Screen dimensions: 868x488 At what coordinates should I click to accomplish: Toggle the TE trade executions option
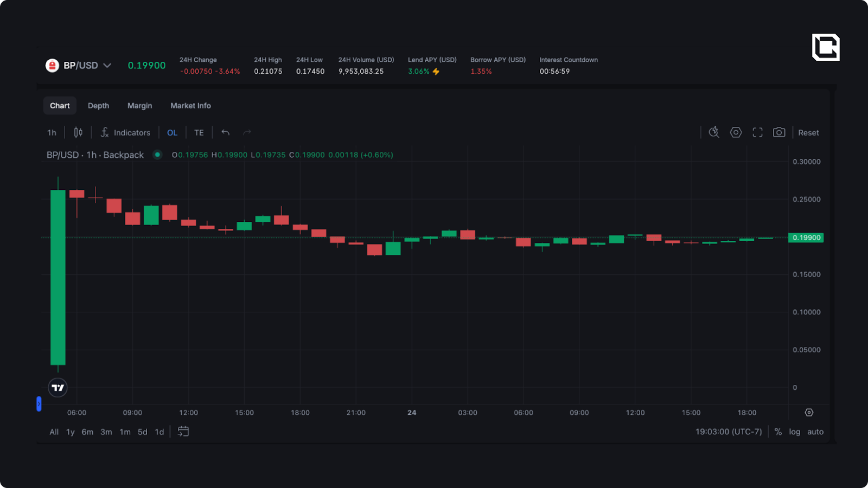(x=199, y=132)
